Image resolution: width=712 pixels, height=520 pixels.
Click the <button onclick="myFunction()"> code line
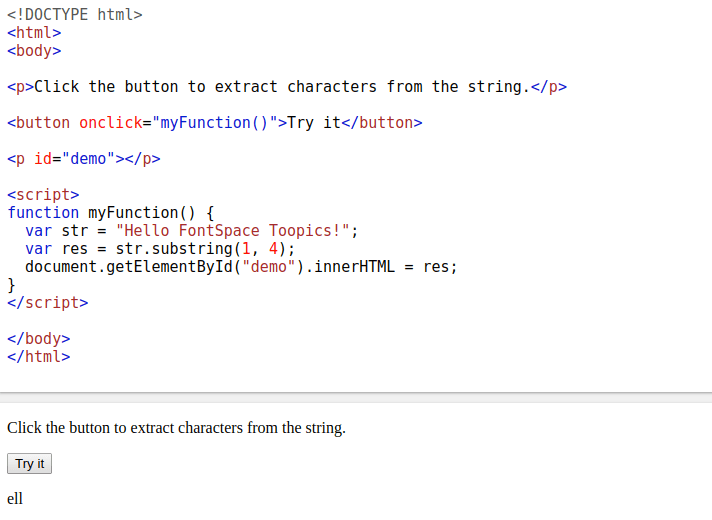pos(215,123)
